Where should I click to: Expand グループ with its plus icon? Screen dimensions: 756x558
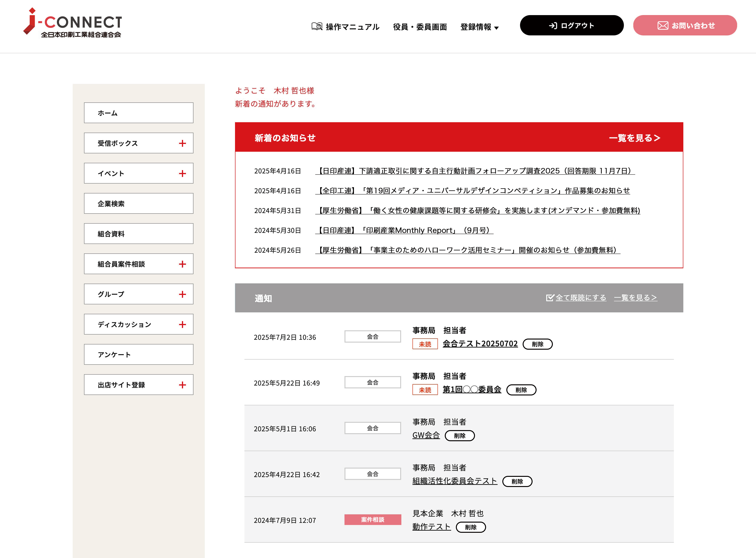tap(182, 294)
